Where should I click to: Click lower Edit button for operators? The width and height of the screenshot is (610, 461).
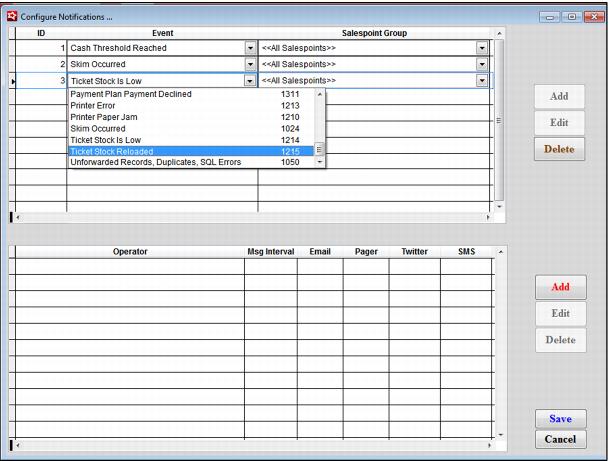pos(561,314)
